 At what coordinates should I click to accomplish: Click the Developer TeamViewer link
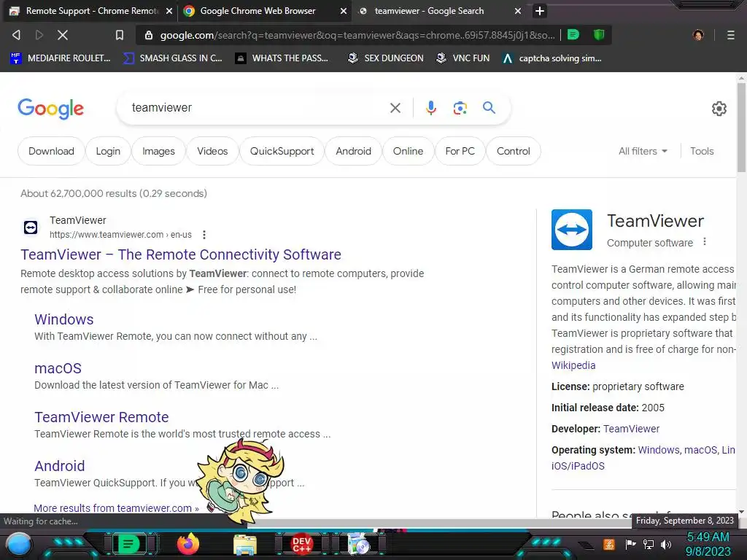(631, 429)
